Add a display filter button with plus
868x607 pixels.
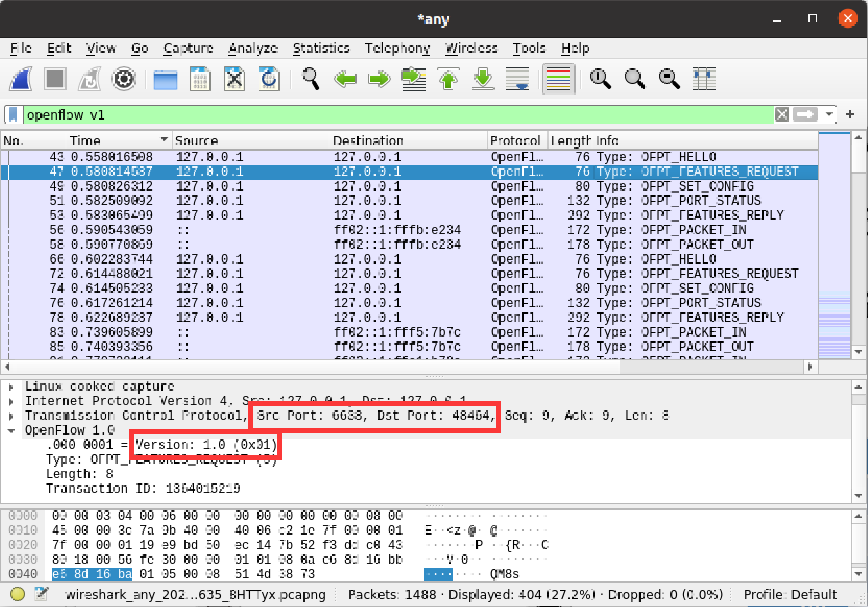pyautogui.click(x=850, y=115)
